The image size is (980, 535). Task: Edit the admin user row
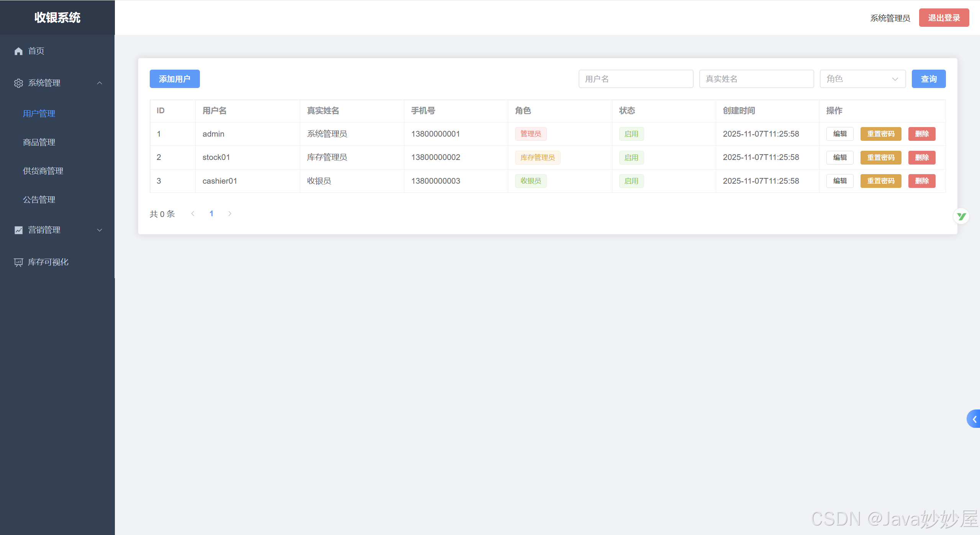(839, 134)
